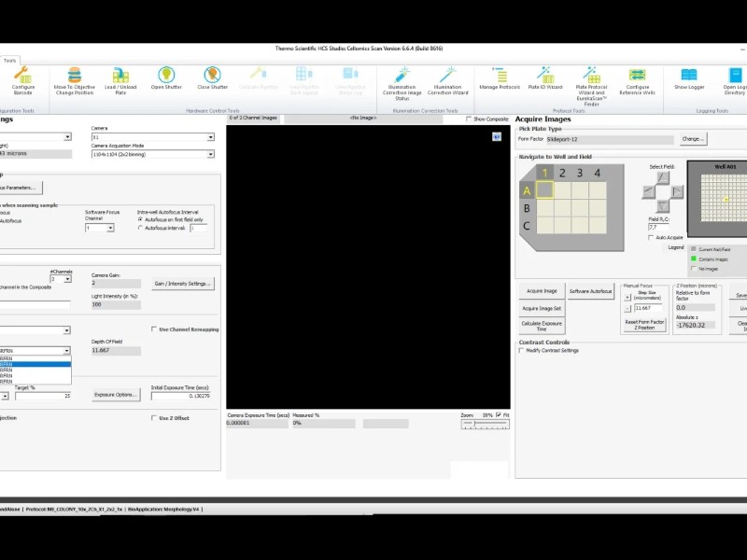The width and height of the screenshot is (747, 560).
Task: Move the field up with the Select Field arrow
Action: [663, 177]
